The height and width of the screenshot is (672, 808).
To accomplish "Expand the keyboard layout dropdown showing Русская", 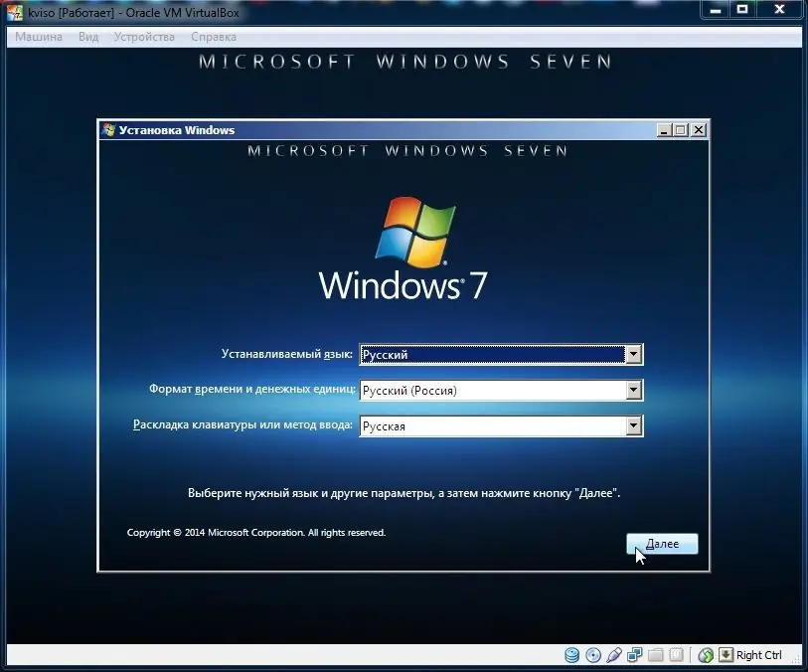I will (x=634, y=425).
